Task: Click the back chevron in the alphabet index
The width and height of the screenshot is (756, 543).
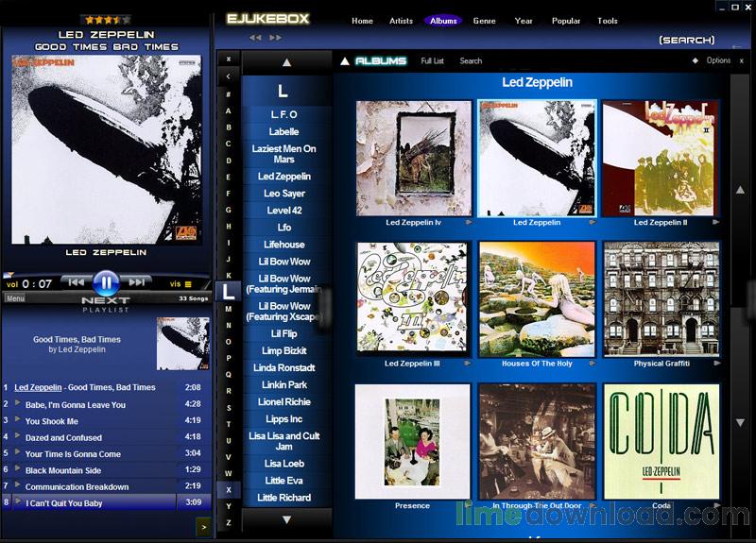Action: pyautogui.click(x=229, y=76)
